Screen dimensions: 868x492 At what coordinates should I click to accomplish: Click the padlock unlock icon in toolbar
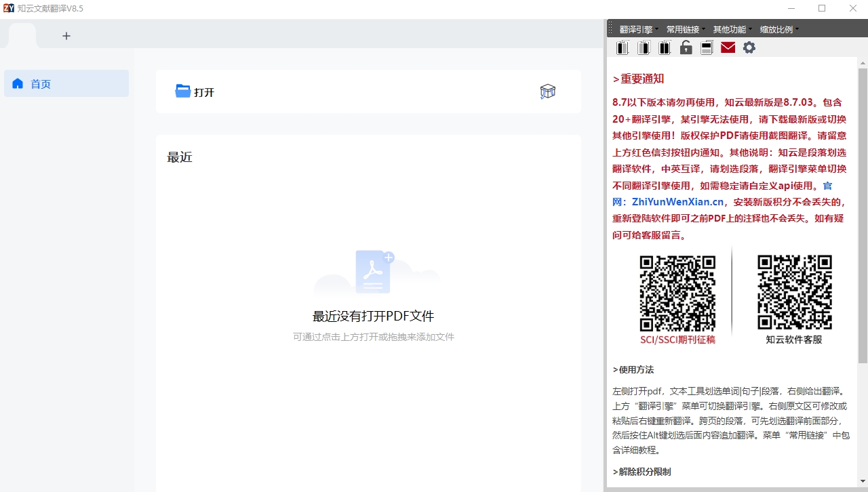click(686, 47)
